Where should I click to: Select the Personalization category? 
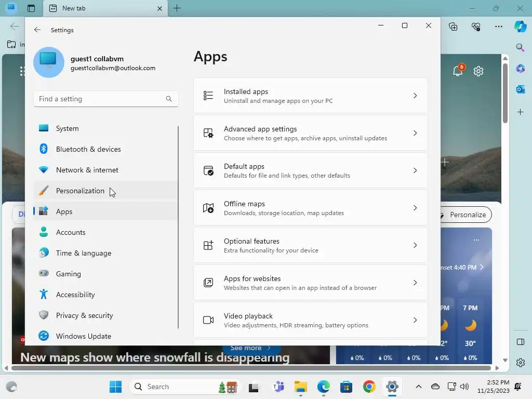(x=105, y=191)
